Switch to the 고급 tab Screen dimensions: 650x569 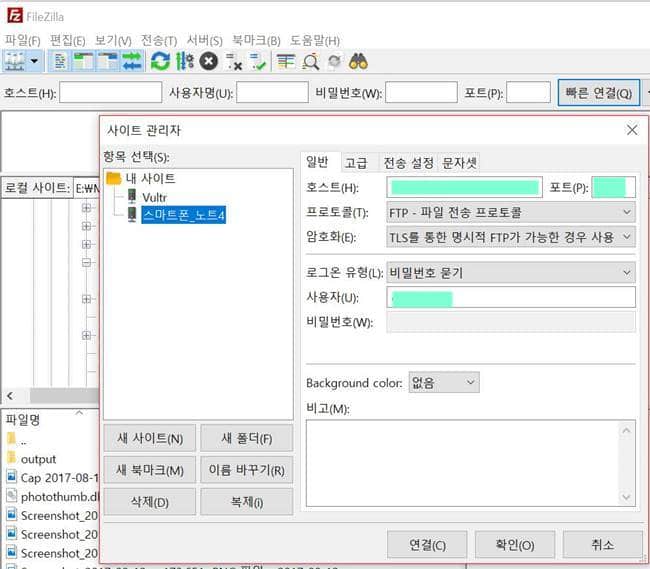tap(356, 163)
